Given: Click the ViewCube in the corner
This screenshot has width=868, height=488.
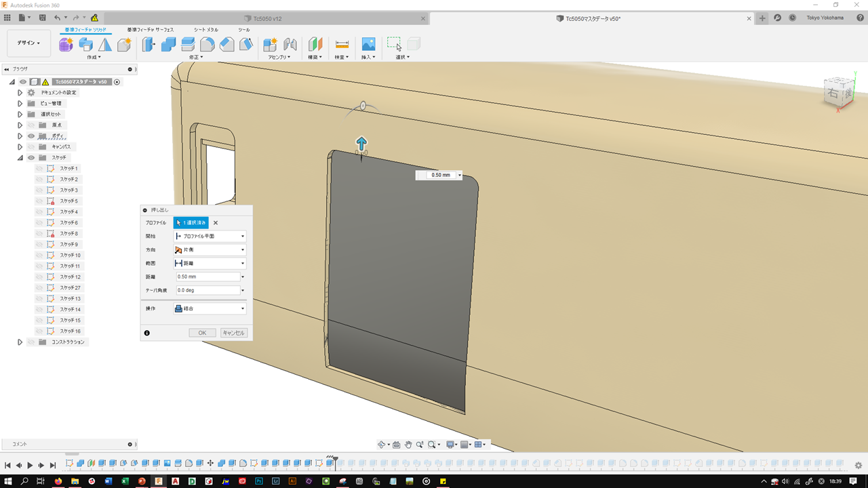Looking at the screenshot, I should (835, 93).
